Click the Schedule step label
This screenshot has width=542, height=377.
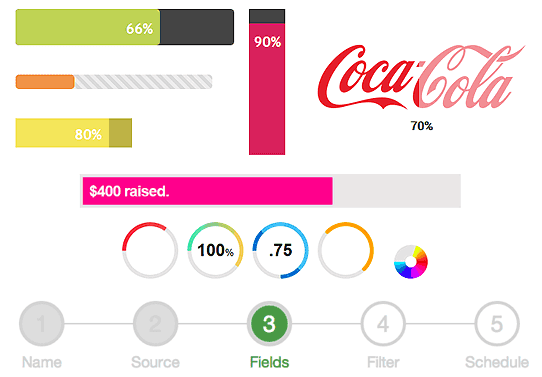[497, 362]
